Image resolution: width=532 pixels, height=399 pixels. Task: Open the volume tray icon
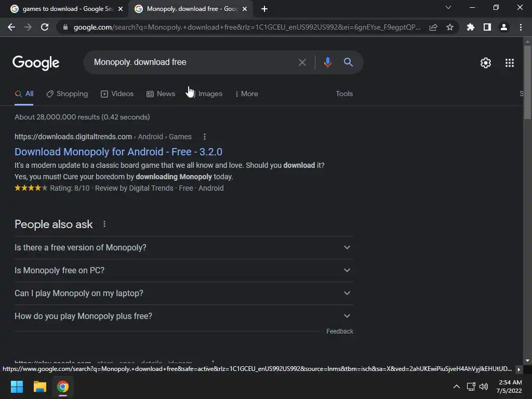(x=484, y=387)
